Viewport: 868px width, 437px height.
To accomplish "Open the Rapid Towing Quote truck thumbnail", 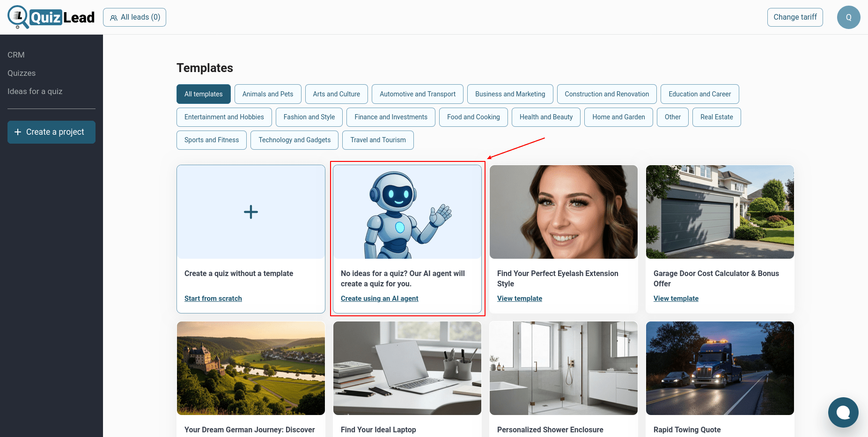I will click(720, 368).
